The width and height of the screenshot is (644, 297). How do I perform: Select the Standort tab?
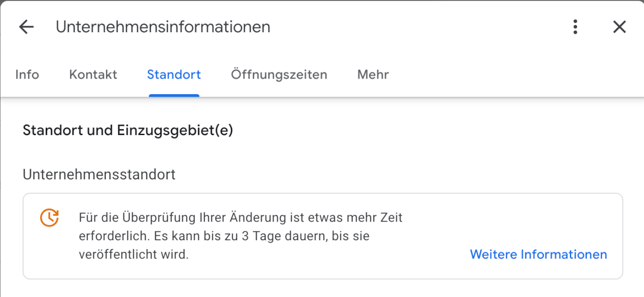174,75
